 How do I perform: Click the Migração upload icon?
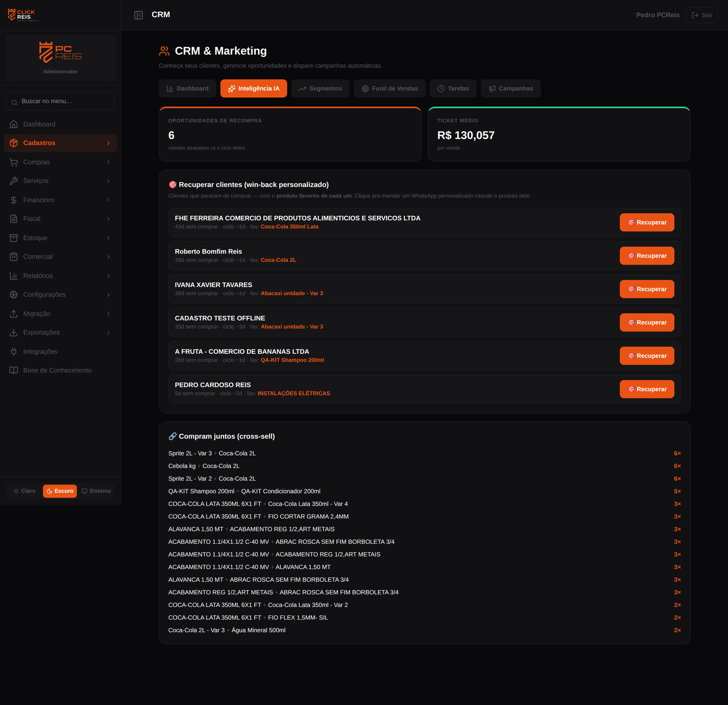[14, 313]
